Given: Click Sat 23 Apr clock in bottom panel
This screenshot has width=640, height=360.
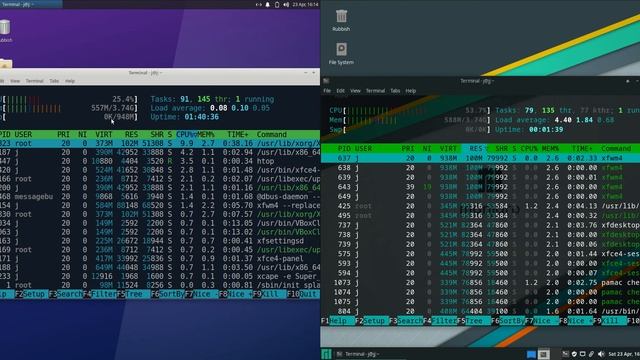Looking at the screenshot, I should tap(624, 354).
